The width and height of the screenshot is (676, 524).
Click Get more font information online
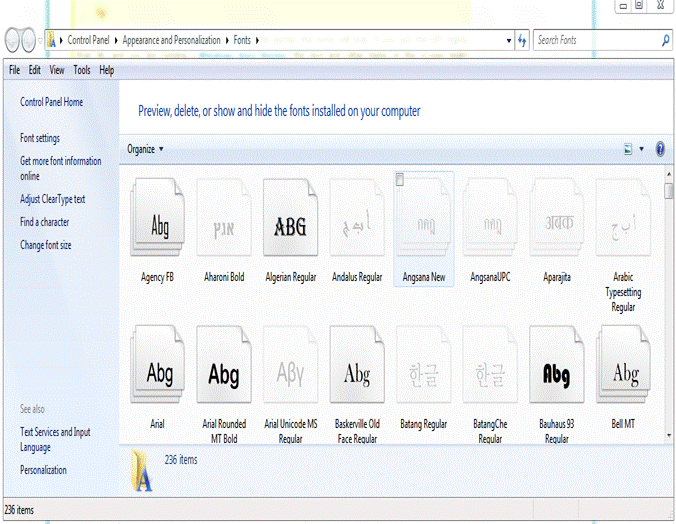(x=60, y=169)
